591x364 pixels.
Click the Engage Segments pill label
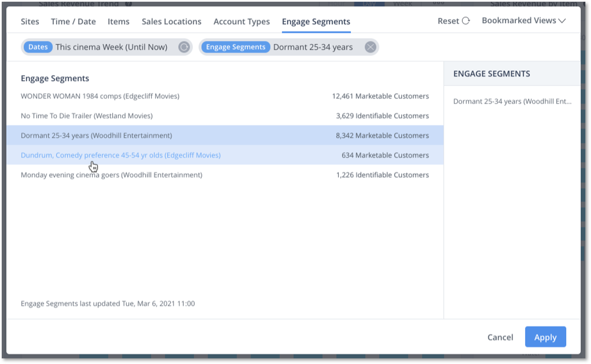(x=235, y=47)
